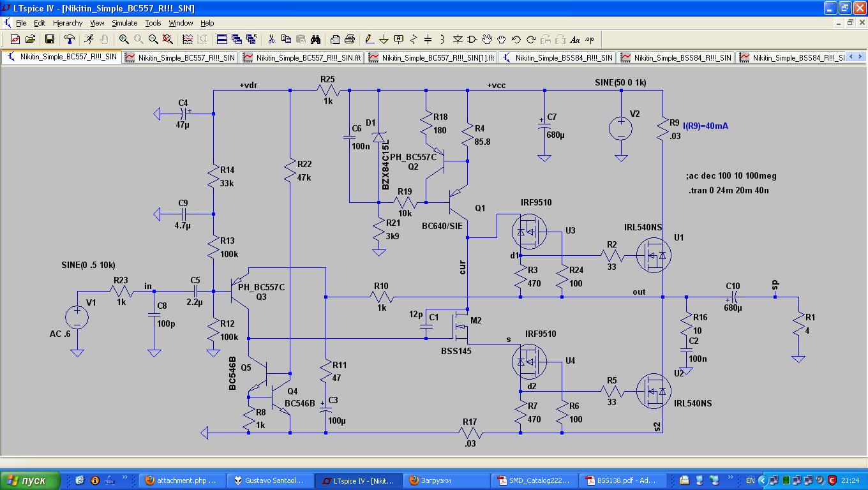
Task: Open Tools menu
Action: point(153,23)
